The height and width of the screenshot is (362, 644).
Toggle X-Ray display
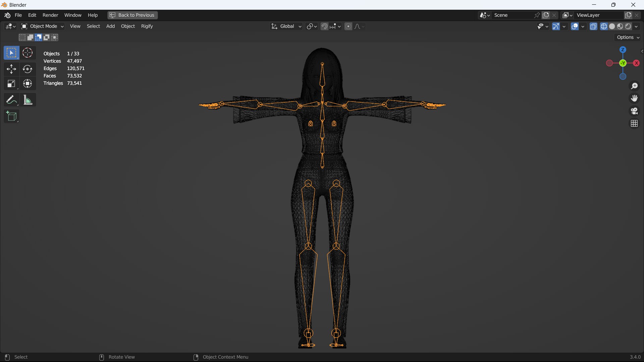(593, 26)
